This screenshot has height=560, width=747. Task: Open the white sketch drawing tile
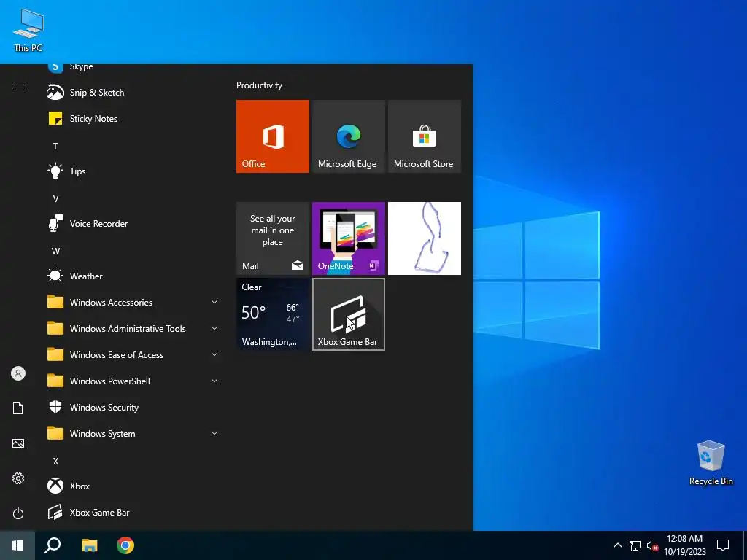coord(425,238)
